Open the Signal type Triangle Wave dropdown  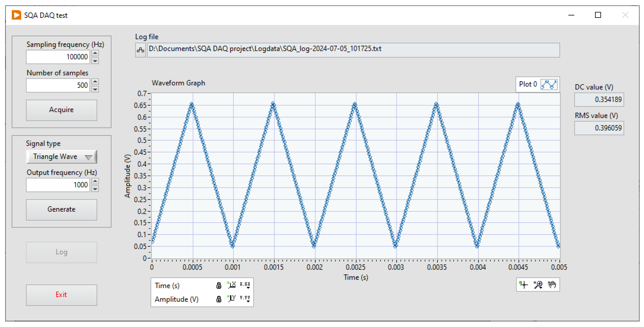62,157
